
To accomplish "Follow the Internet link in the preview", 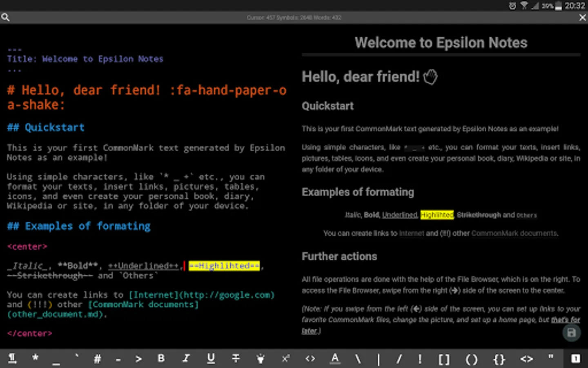I will coord(412,233).
